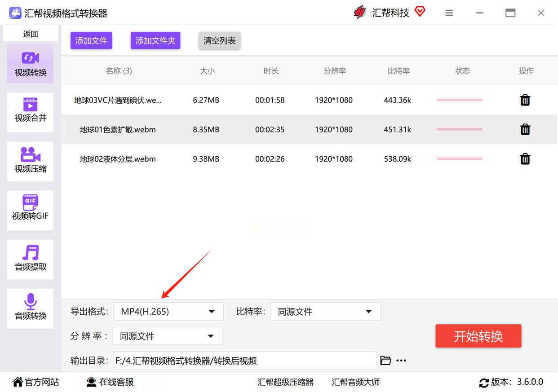Open the 汇帮音频大师 link
The height and width of the screenshot is (392, 558).
tap(355, 382)
